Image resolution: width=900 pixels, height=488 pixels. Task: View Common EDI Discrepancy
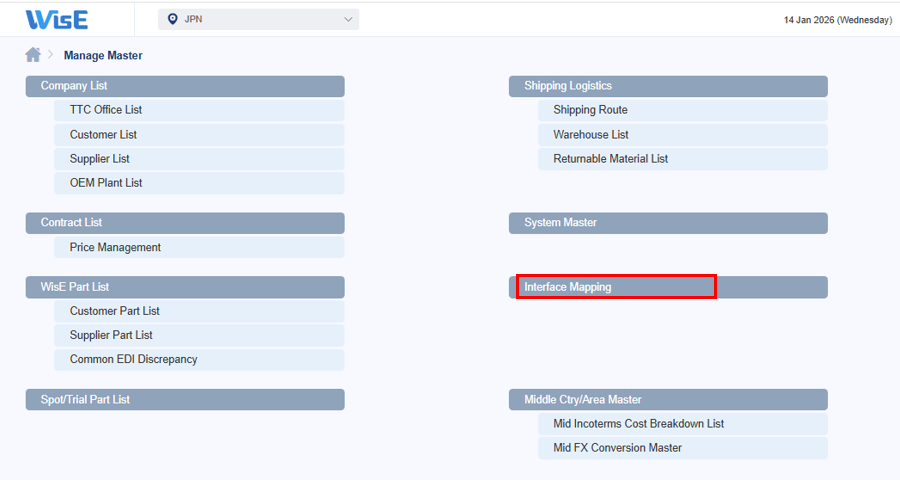(x=199, y=359)
